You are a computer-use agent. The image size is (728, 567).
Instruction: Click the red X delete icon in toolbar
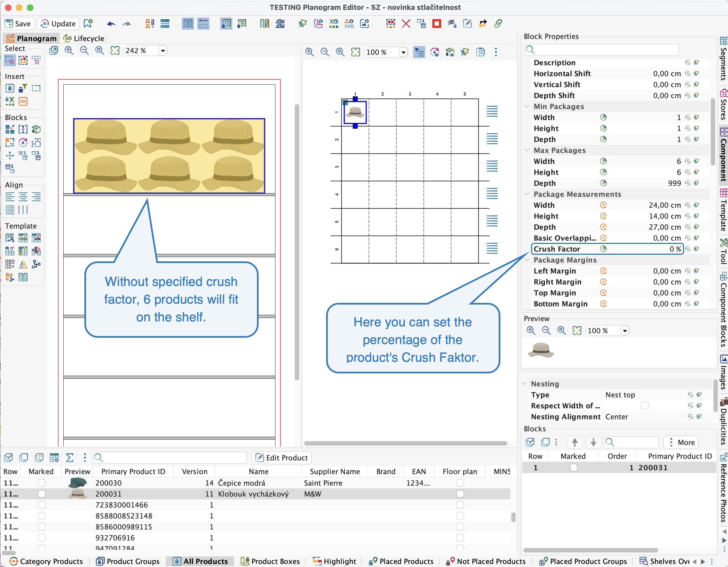(406, 24)
